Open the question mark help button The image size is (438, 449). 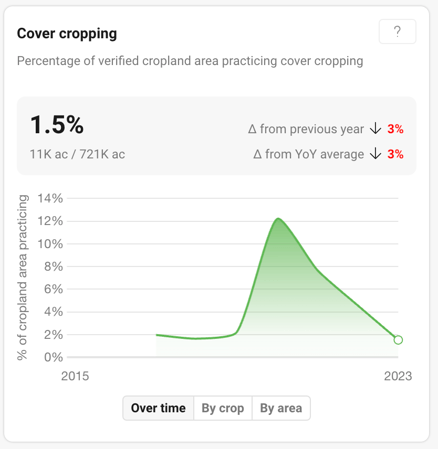click(x=397, y=32)
